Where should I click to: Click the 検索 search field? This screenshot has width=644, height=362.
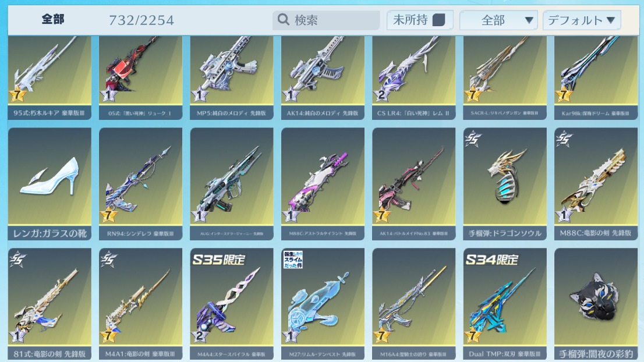326,20
